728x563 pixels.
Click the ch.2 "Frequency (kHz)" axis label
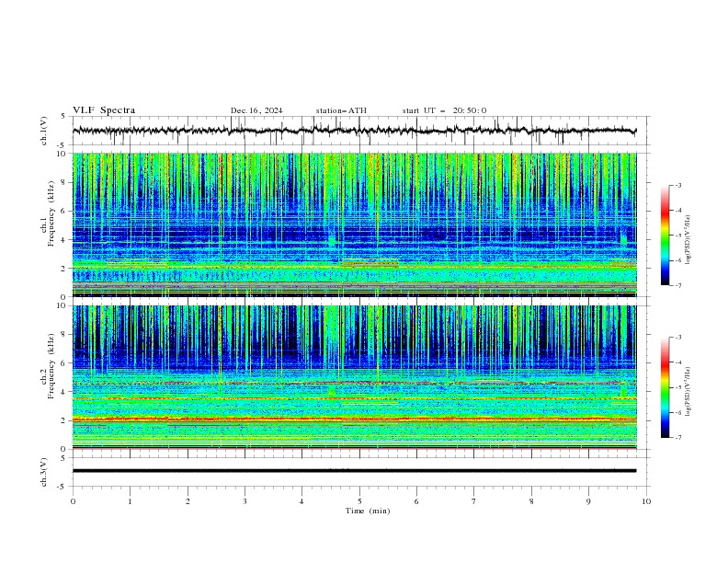[x=51, y=366]
